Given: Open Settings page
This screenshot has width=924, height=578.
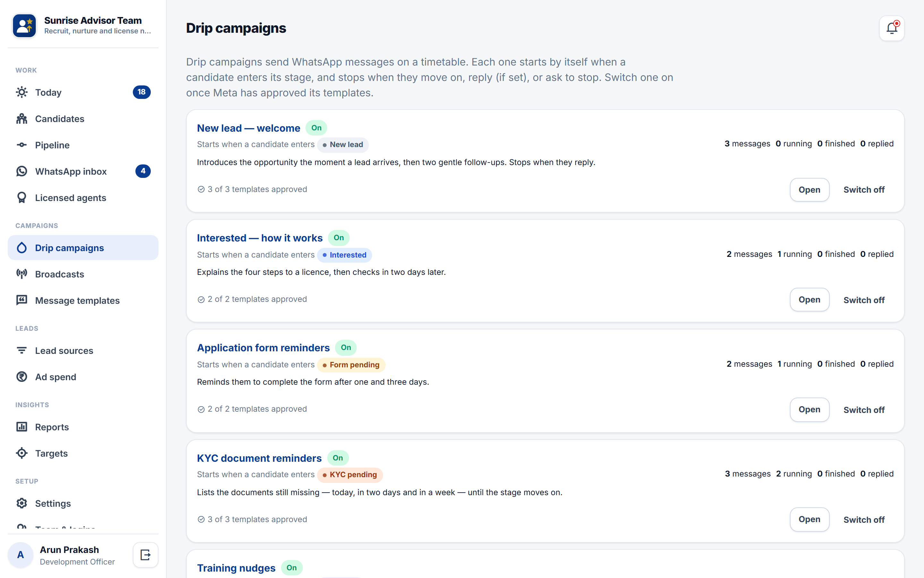Looking at the screenshot, I should [x=83, y=504].
